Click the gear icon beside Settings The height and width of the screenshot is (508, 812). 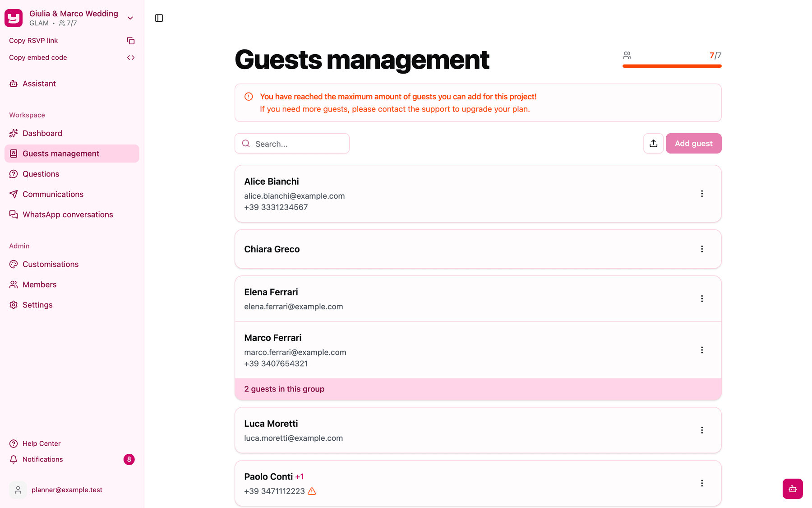click(x=14, y=305)
